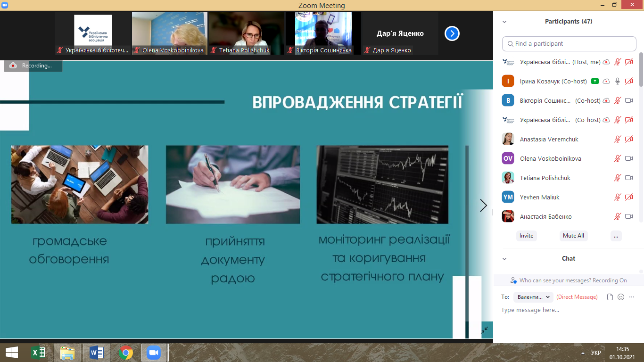Click the chat three-dots more options icon
Image resolution: width=644 pixels, height=362 pixels.
pos(632,297)
